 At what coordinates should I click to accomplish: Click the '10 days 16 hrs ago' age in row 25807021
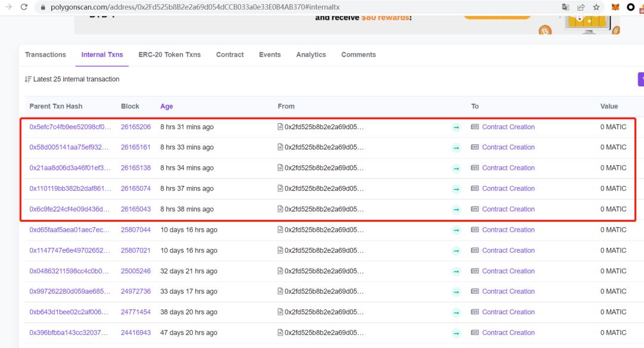point(189,250)
